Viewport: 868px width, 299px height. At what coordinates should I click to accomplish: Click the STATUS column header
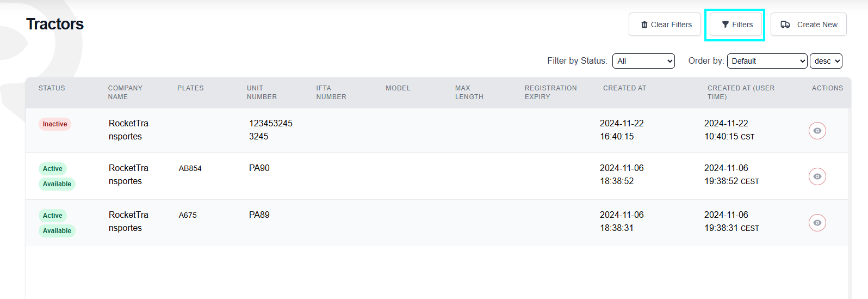coord(52,88)
